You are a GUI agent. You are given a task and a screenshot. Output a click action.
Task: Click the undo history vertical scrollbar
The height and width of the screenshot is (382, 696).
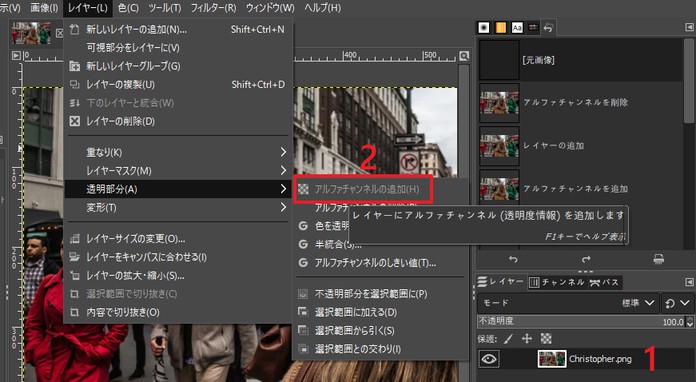(689, 82)
